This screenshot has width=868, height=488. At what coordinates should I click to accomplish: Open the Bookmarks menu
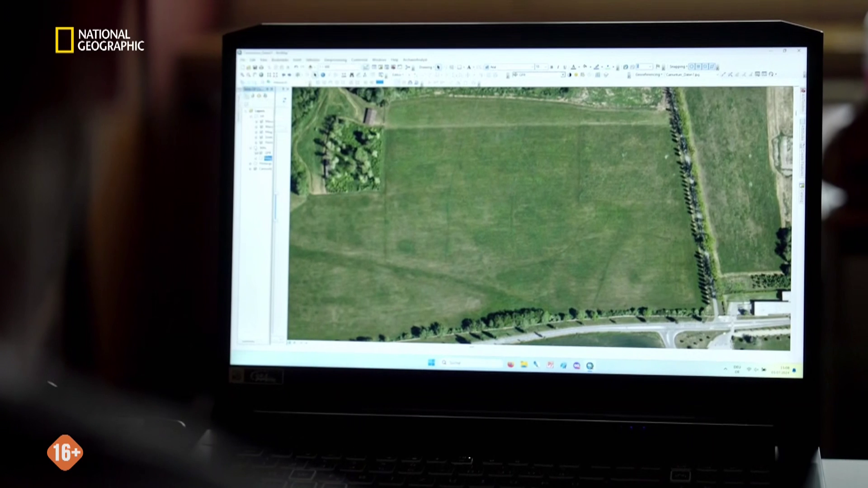point(280,60)
